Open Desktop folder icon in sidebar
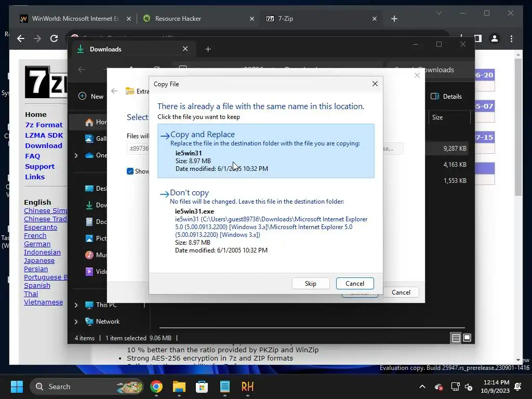The width and height of the screenshot is (532, 399). pyautogui.click(x=89, y=188)
